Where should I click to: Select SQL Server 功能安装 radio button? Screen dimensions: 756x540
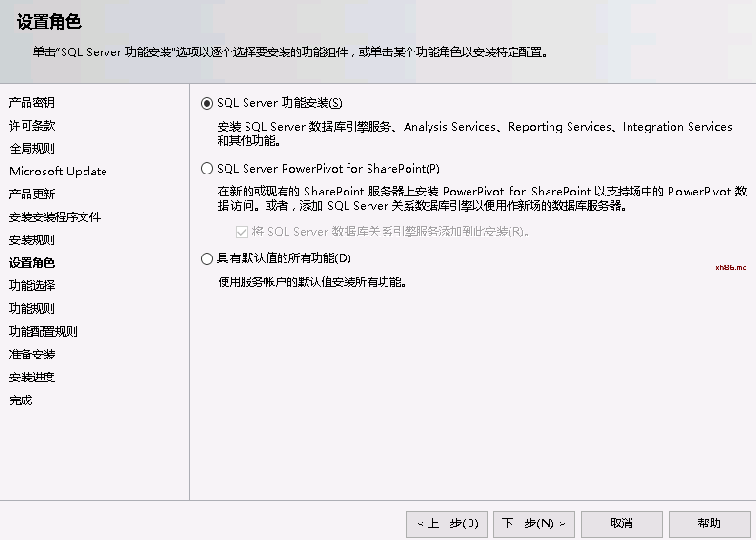click(x=207, y=103)
